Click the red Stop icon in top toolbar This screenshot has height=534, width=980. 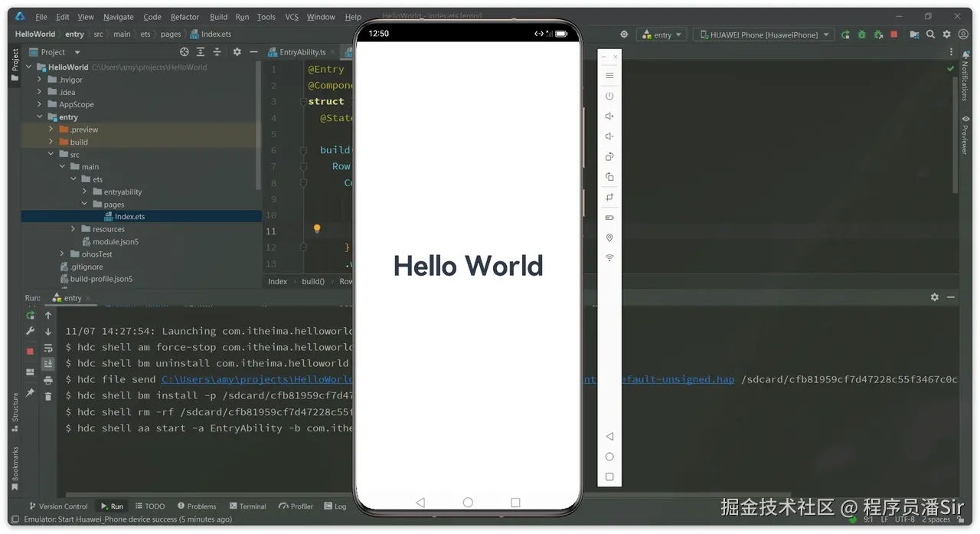coord(893,34)
